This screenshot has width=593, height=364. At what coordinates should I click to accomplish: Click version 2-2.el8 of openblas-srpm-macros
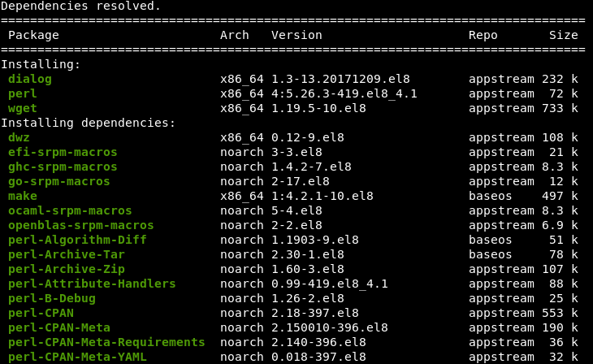(296, 226)
